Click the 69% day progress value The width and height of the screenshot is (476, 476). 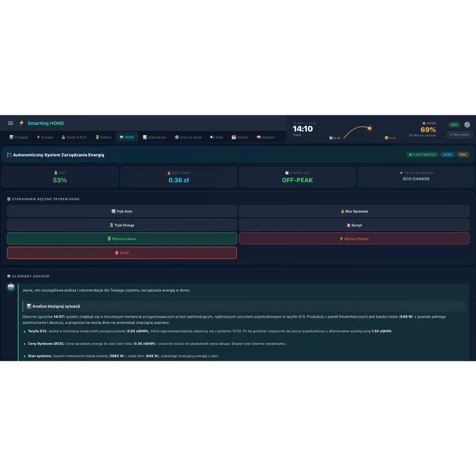click(x=428, y=130)
